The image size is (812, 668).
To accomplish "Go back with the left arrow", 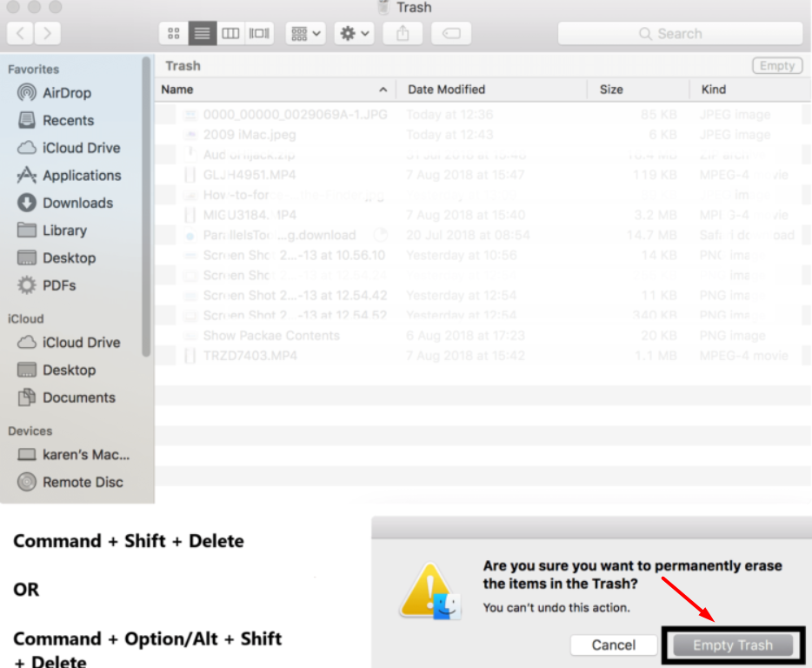I will pyautogui.click(x=20, y=34).
